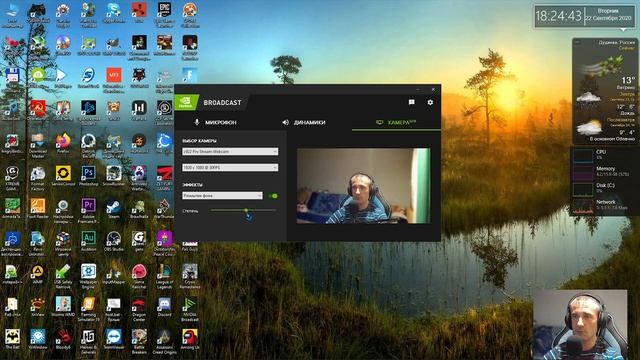Toggle the background blur effect switch
Screen dimensions: 640x360
tap(273, 196)
